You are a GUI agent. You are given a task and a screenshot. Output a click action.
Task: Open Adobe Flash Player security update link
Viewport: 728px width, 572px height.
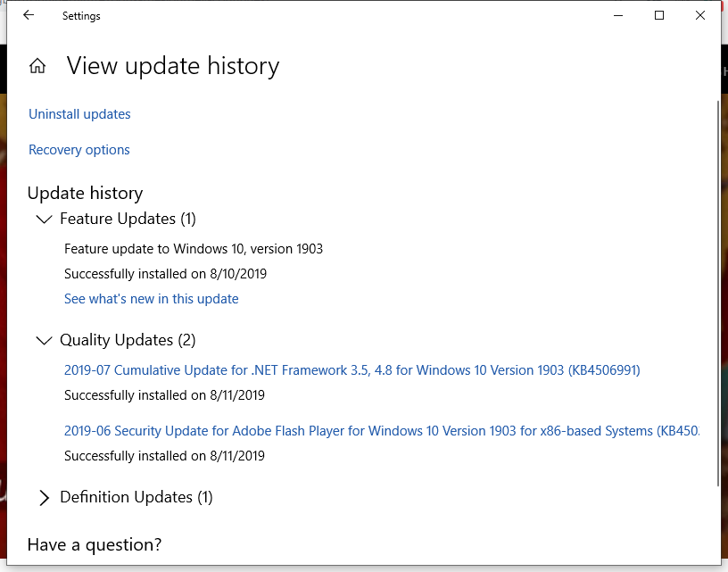(x=382, y=431)
